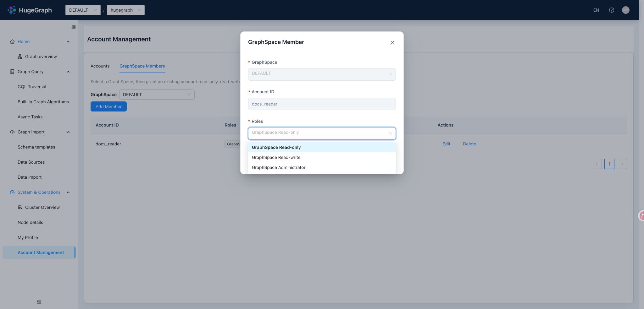Click the HugeGraph logo icon
This screenshot has width=644, height=309.
tap(12, 10)
